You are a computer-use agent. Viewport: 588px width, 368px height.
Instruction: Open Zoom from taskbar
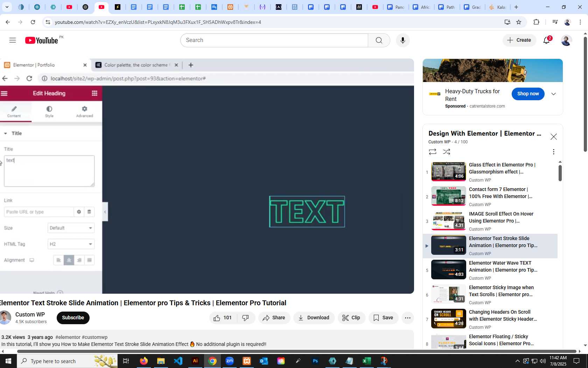point(230,361)
